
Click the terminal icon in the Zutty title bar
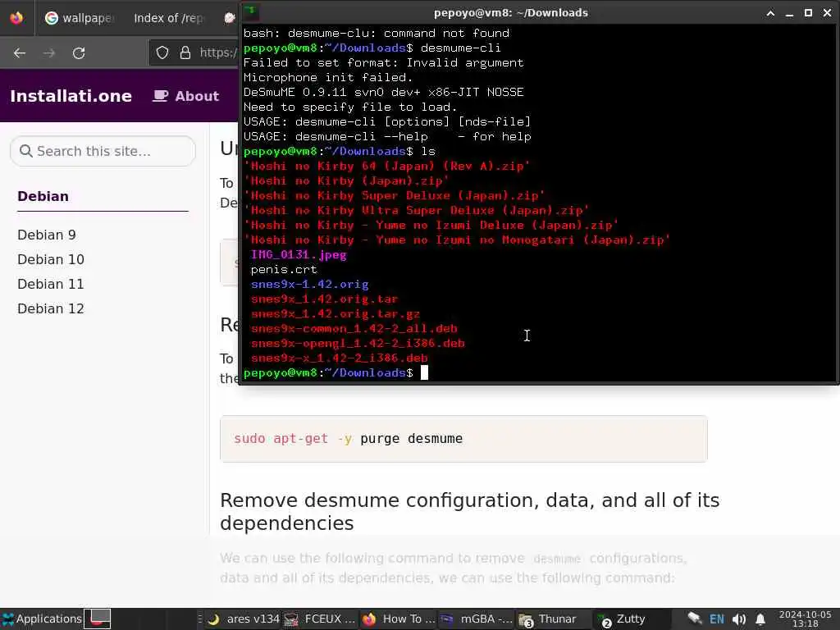tap(250, 12)
